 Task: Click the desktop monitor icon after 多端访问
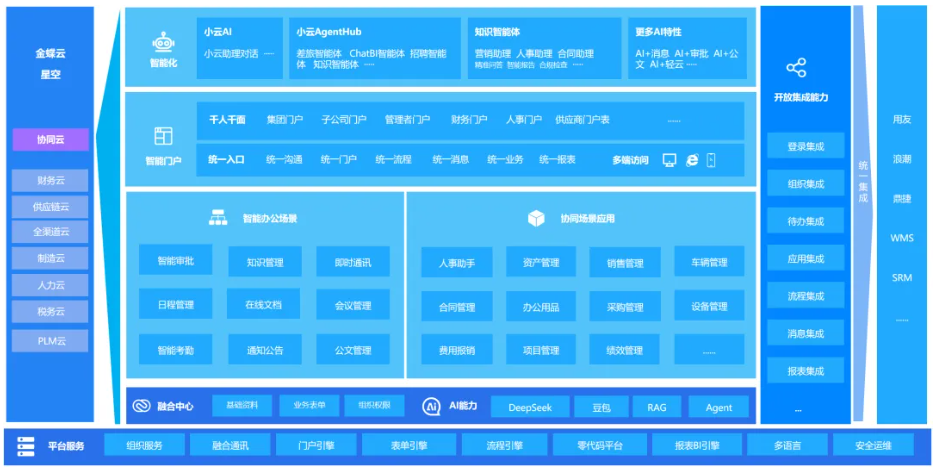(670, 160)
